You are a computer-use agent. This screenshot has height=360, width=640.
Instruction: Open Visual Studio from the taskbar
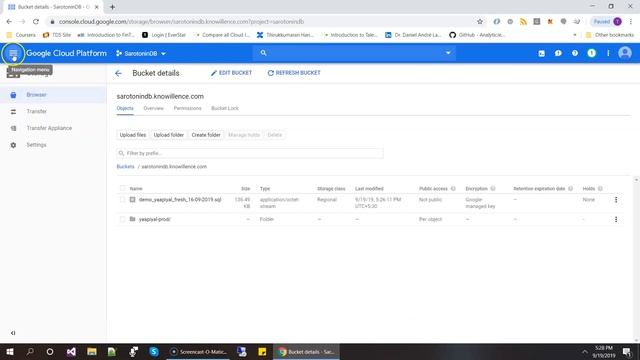[x=71, y=351]
